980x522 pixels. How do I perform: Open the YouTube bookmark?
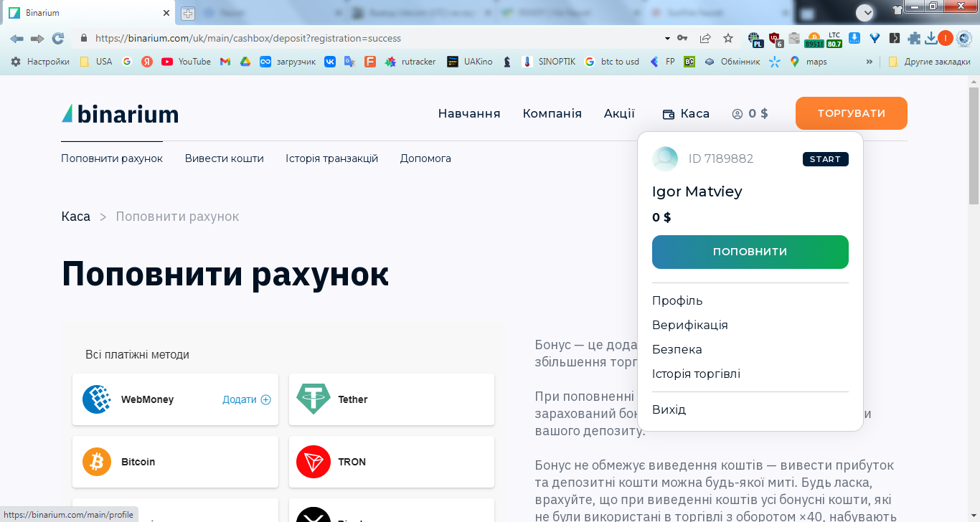(x=187, y=62)
